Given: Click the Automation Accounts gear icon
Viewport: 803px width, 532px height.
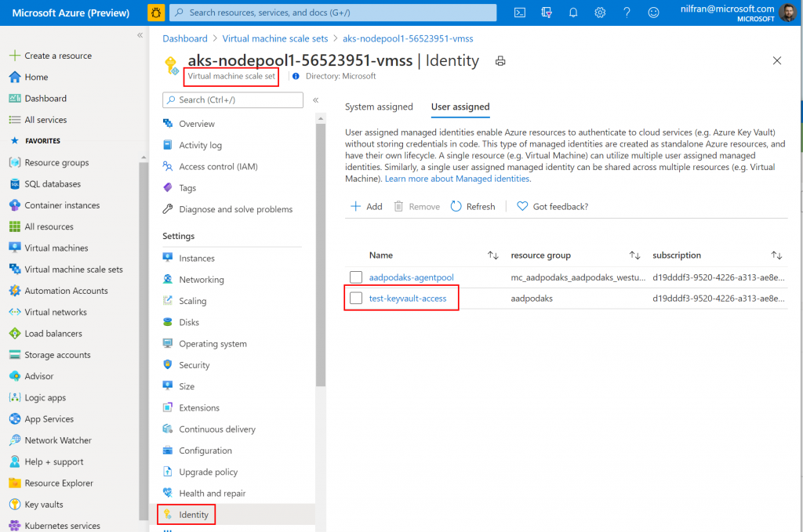Looking at the screenshot, I should coord(15,291).
